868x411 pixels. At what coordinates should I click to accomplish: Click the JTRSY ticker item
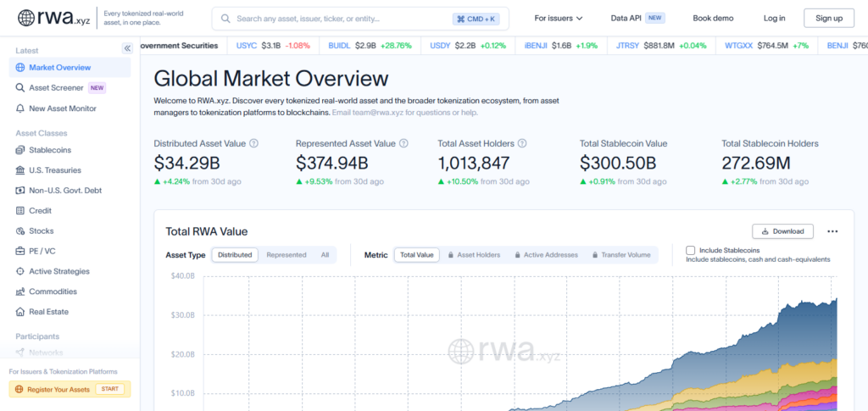pos(661,46)
